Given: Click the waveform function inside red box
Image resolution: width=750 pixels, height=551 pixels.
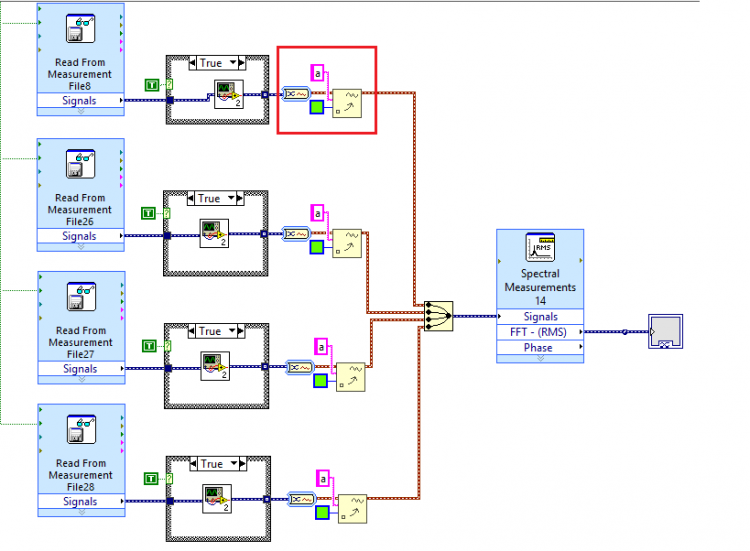Looking at the screenshot, I should point(347,103).
